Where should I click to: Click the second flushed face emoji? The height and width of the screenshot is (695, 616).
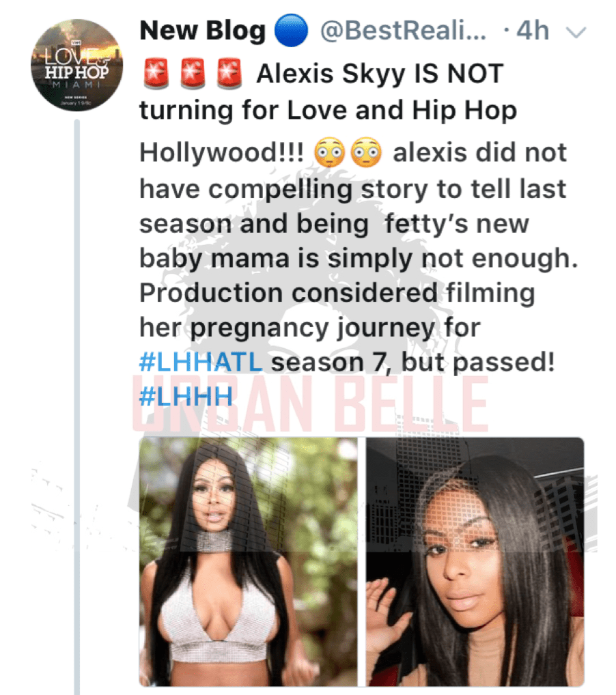click(366, 153)
